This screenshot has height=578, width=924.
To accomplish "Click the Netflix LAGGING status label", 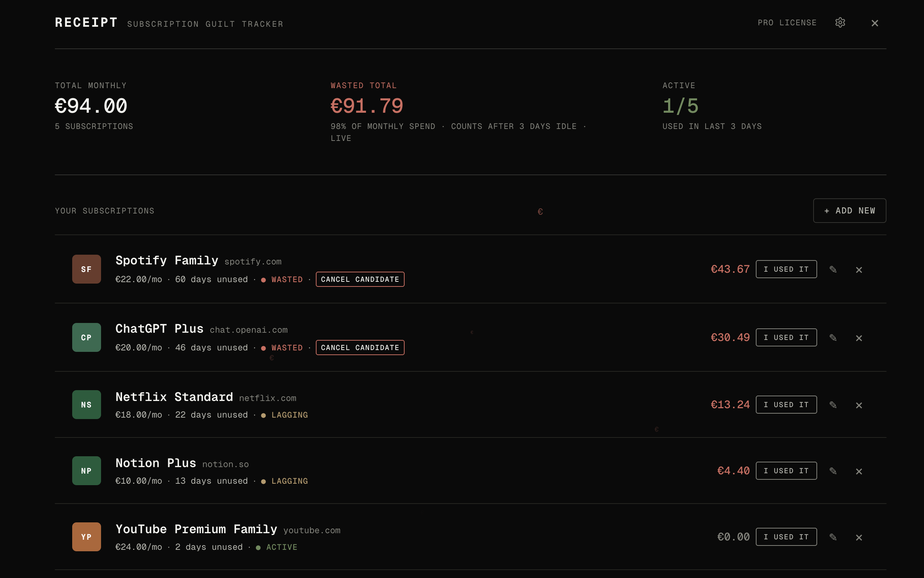I will [289, 415].
